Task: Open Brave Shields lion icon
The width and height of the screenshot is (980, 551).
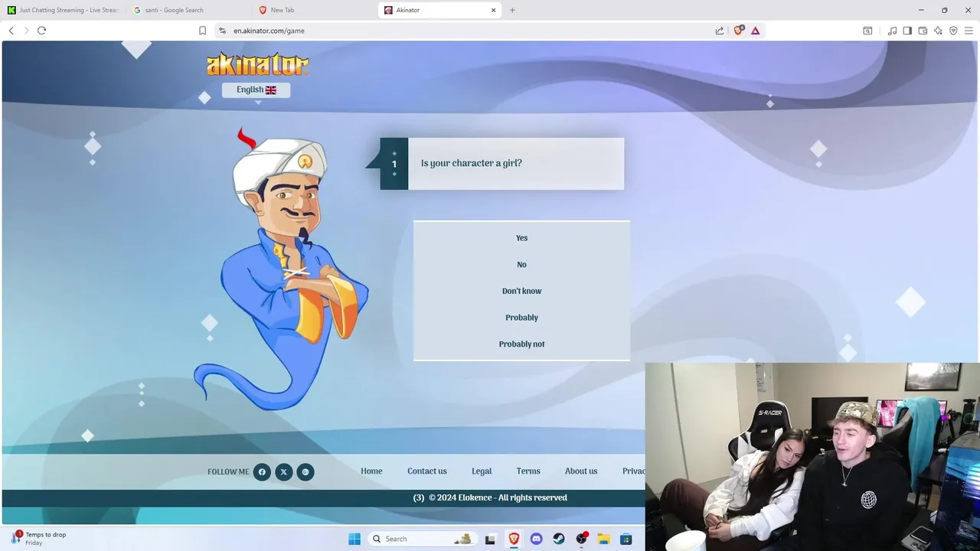Action: pyautogui.click(x=739, y=31)
